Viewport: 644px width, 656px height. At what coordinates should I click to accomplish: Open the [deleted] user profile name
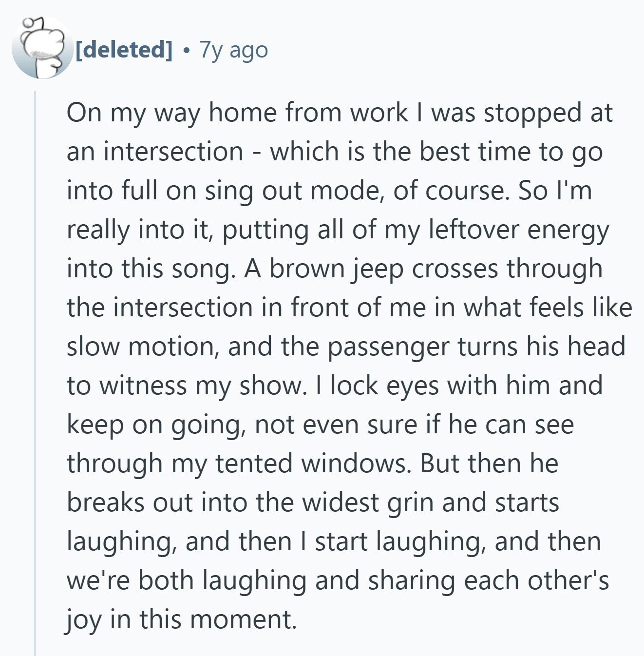pos(124,50)
